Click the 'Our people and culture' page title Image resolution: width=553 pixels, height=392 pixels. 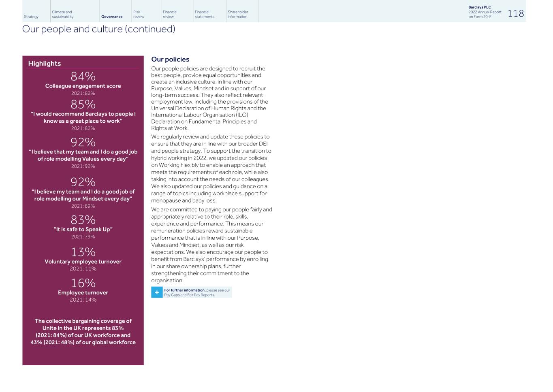(98, 29)
